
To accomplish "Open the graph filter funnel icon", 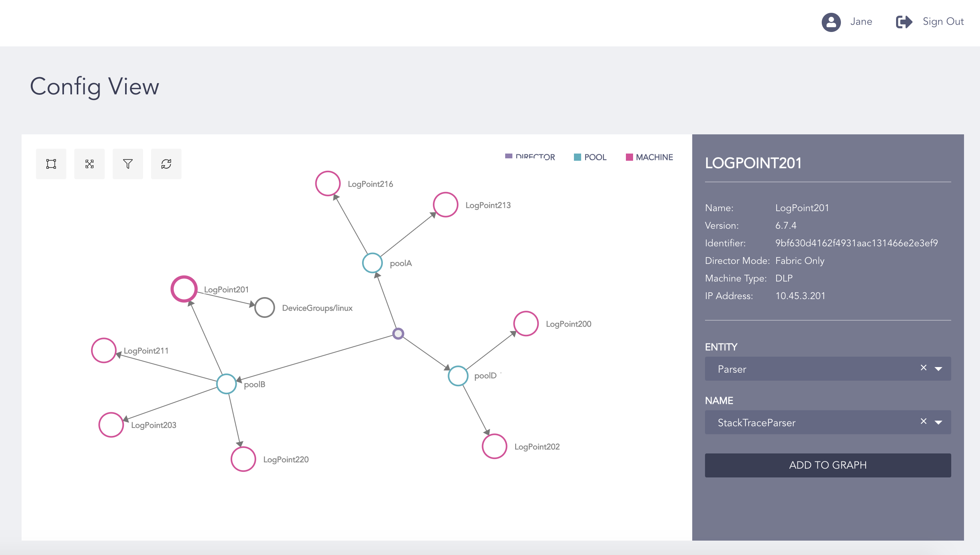I will [x=128, y=164].
